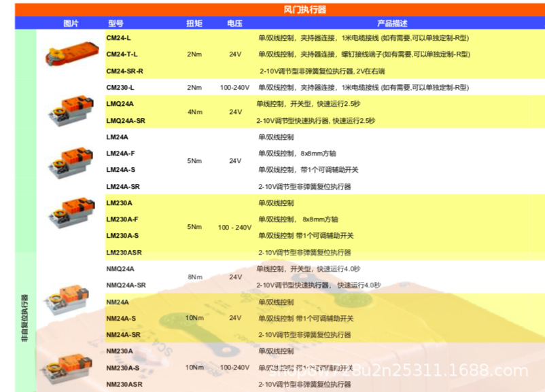Click the CM24-L actuator product image
This screenshot has width=545, height=392.
coord(72,54)
